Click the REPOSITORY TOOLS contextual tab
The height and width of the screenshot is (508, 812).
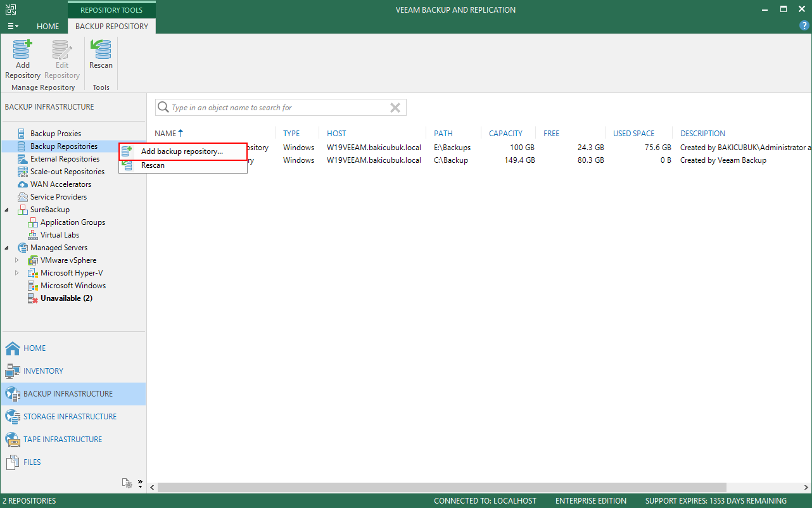(111, 10)
